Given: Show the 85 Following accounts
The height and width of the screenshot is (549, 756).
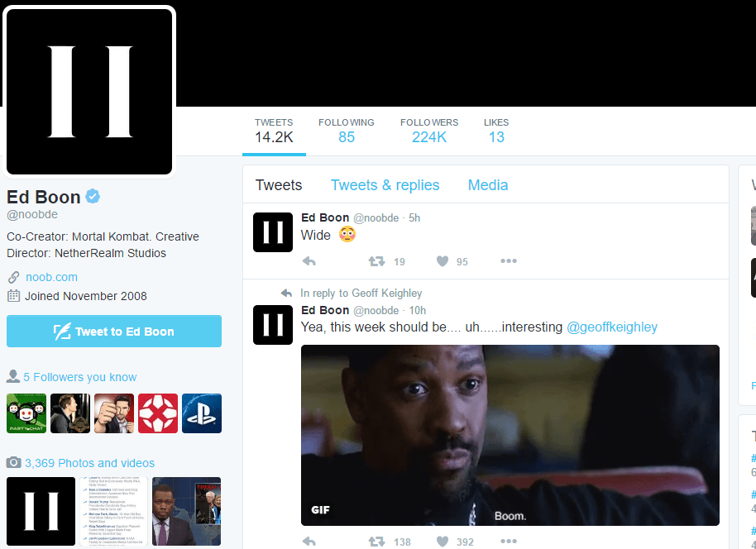Looking at the screenshot, I should (346, 131).
